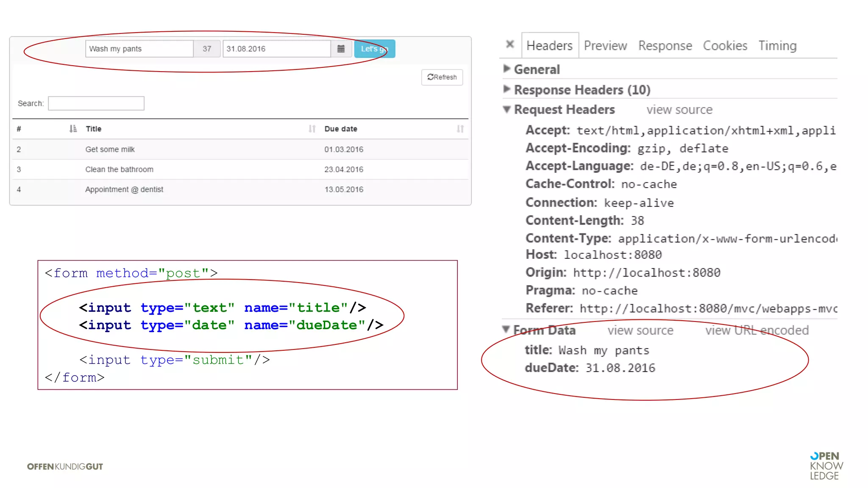Image resolution: width=868 pixels, height=488 pixels.
Task: Click the Connection keep-alive line
Action: click(x=600, y=202)
